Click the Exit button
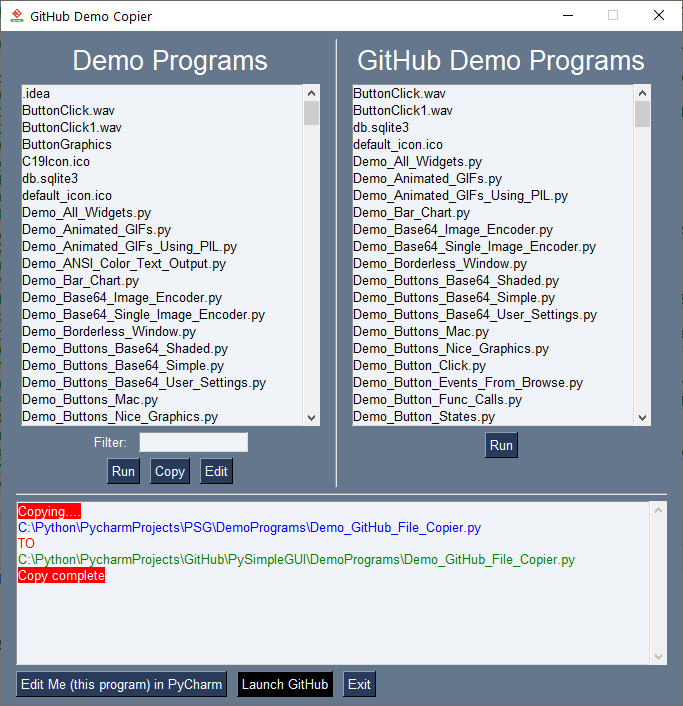 click(x=359, y=684)
